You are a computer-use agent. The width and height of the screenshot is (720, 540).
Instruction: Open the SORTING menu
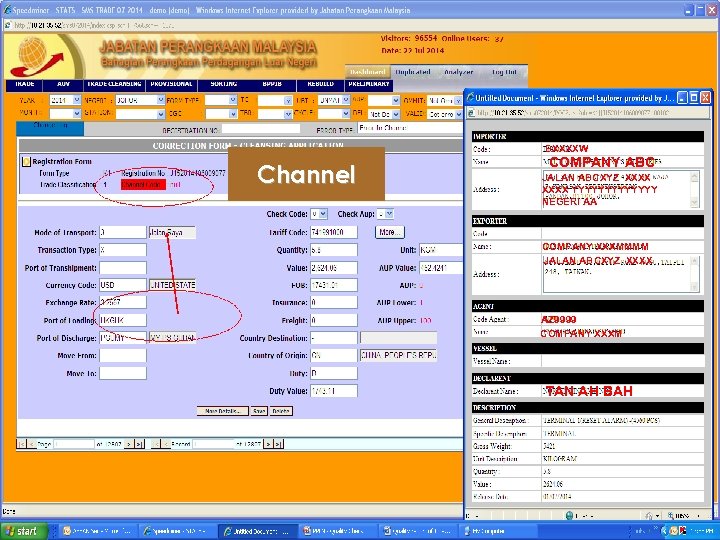click(x=224, y=85)
